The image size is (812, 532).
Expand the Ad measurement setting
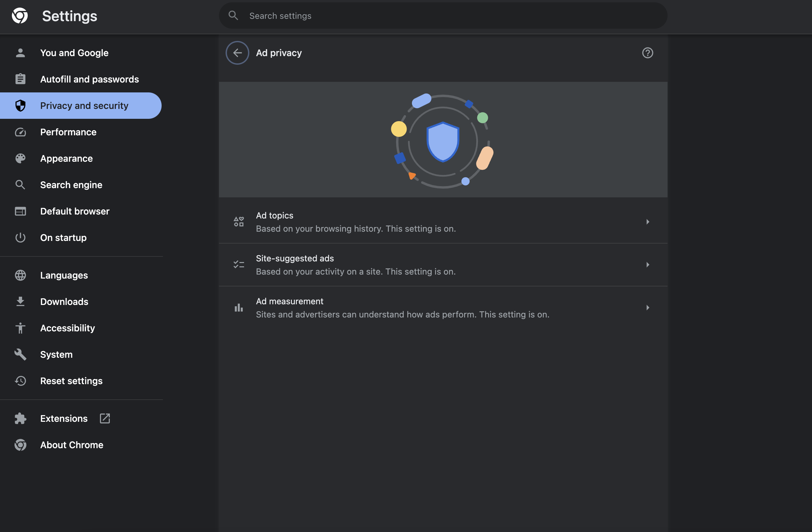pos(648,308)
